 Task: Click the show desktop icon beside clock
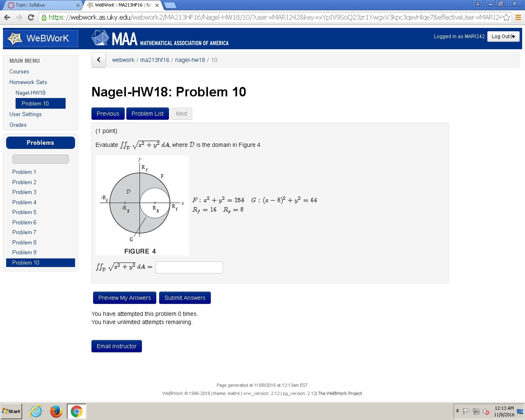[x=520, y=412]
